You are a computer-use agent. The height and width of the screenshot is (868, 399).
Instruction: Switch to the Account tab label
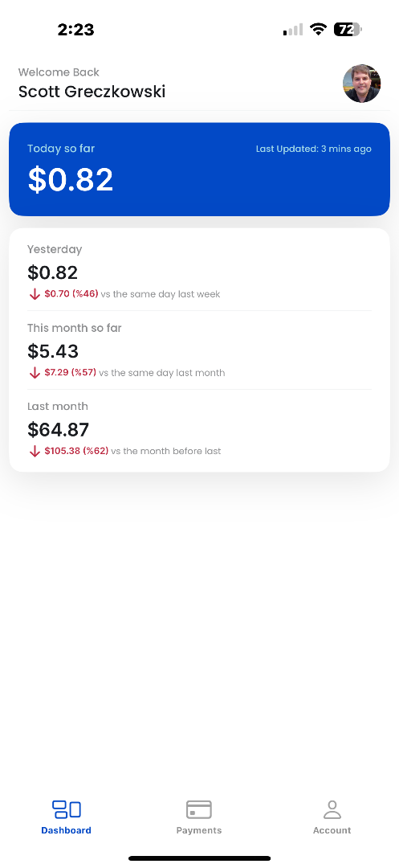click(332, 830)
